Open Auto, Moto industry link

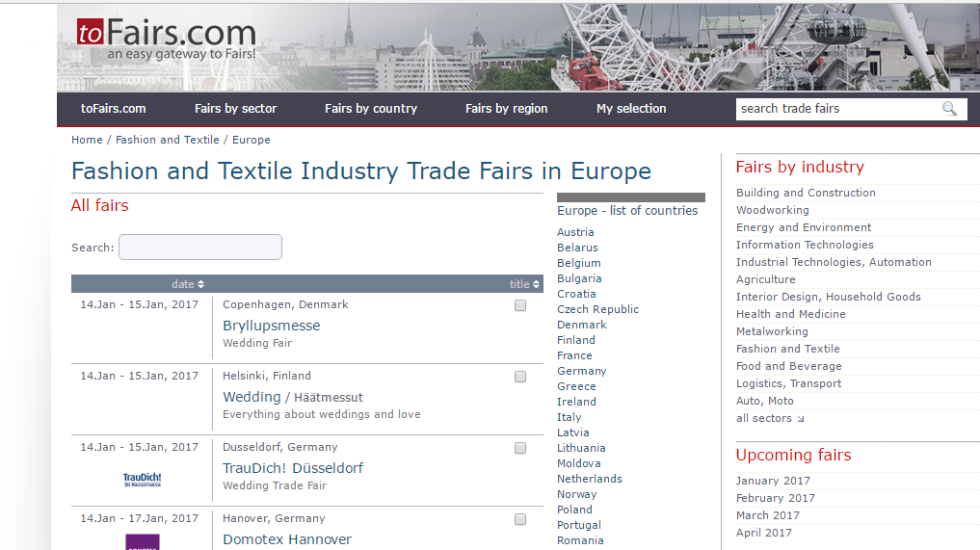point(765,402)
